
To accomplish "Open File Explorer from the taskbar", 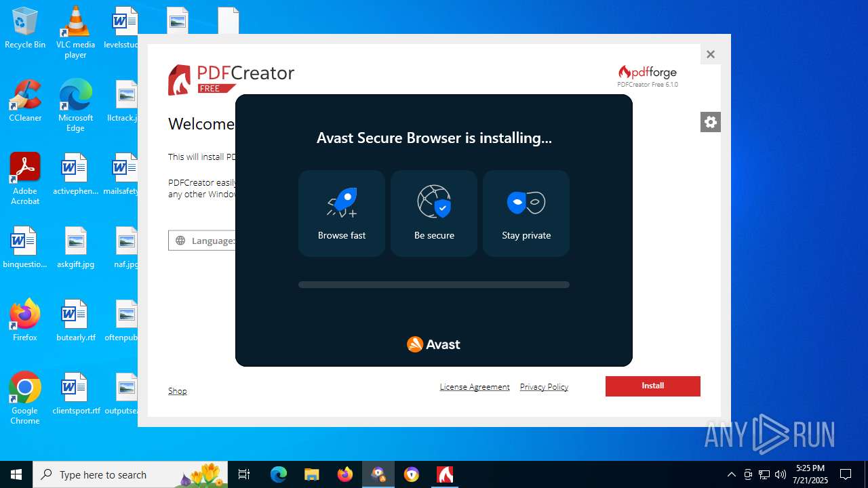I will coord(312,474).
